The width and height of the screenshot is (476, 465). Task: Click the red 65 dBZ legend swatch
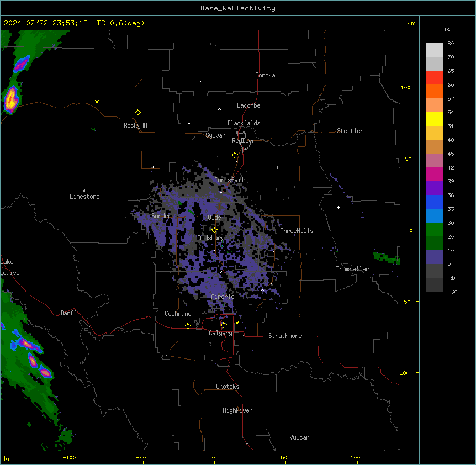click(x=434, y=77)
